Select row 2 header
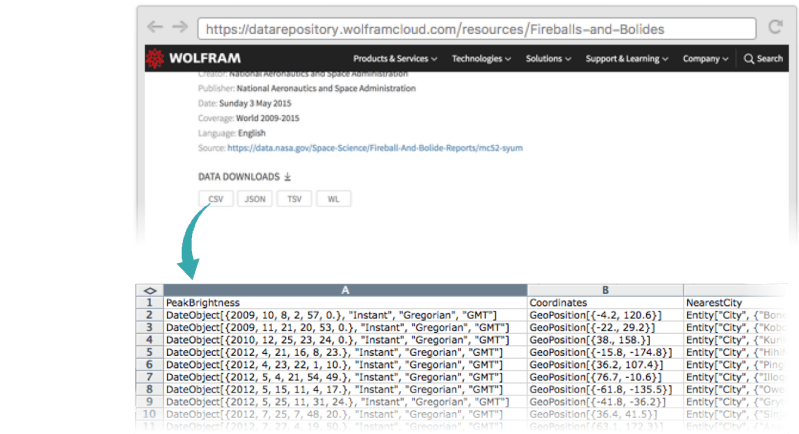This screenshot has width=799, height=434. click(149, 315)
